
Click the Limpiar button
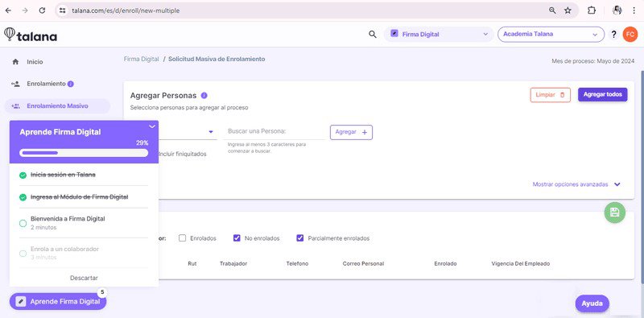point(551,95)
